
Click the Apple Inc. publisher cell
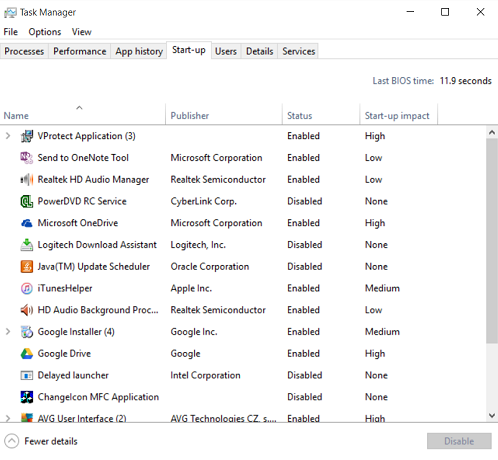coord(191,288)
